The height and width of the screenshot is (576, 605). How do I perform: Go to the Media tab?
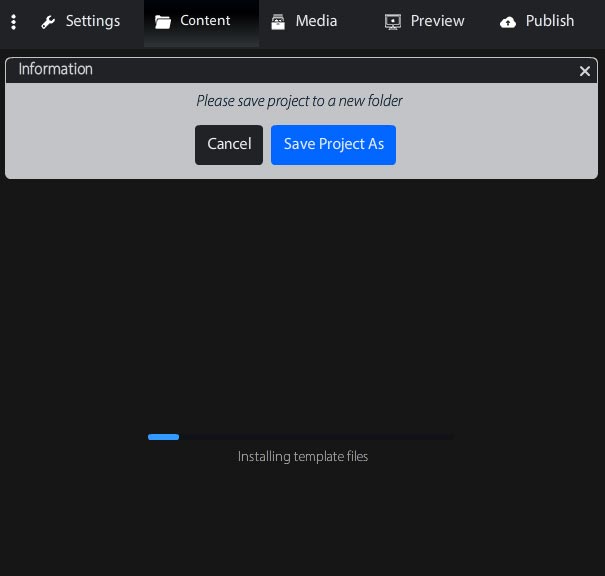316,21
